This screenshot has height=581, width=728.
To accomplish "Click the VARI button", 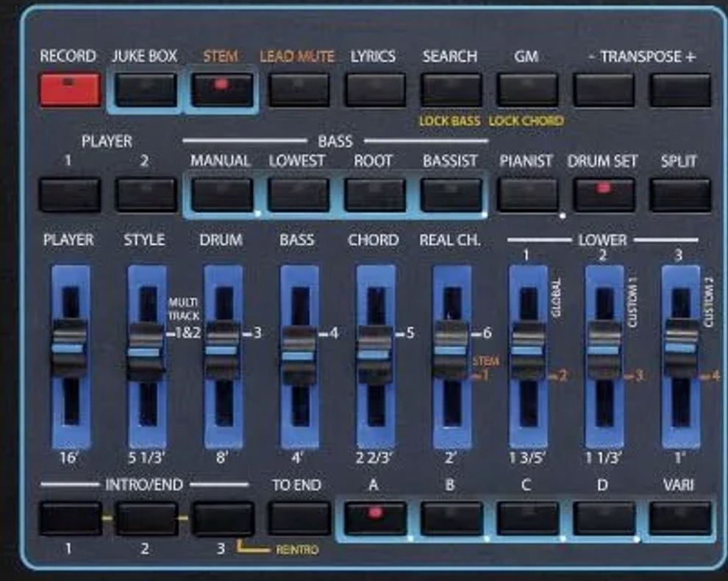I will pyautogui.click(x=680, y=518).
